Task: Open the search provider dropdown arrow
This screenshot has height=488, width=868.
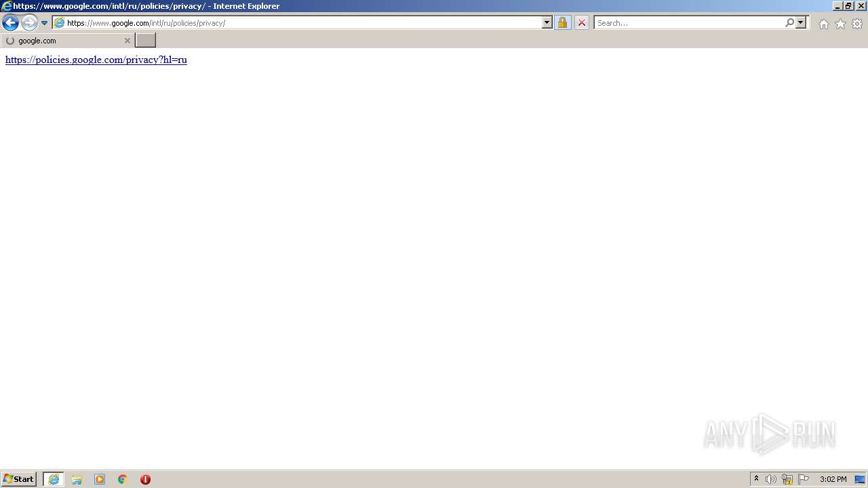Action: 801,22
